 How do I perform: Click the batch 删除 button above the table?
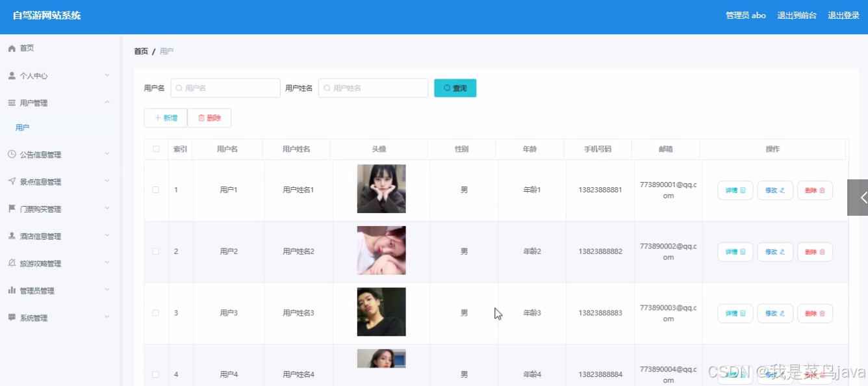(209, 118)
